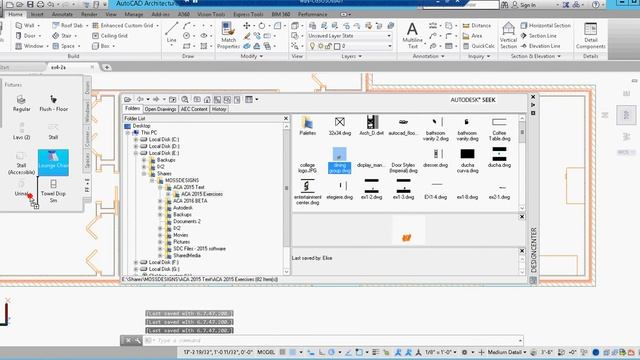This screenshot has width=640, height=360.
Task: Open the History tab in DesignCenter
Action: [219, 109]
